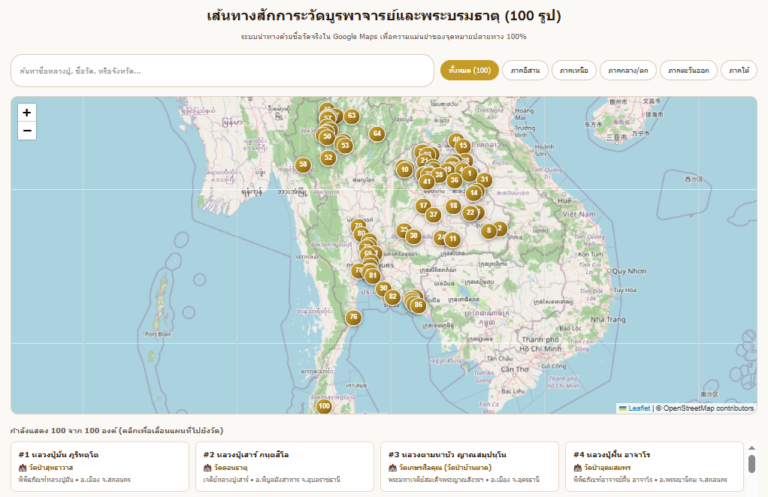Zoom in on the map
The image size is (768, 497).
[x=27, y=113]
